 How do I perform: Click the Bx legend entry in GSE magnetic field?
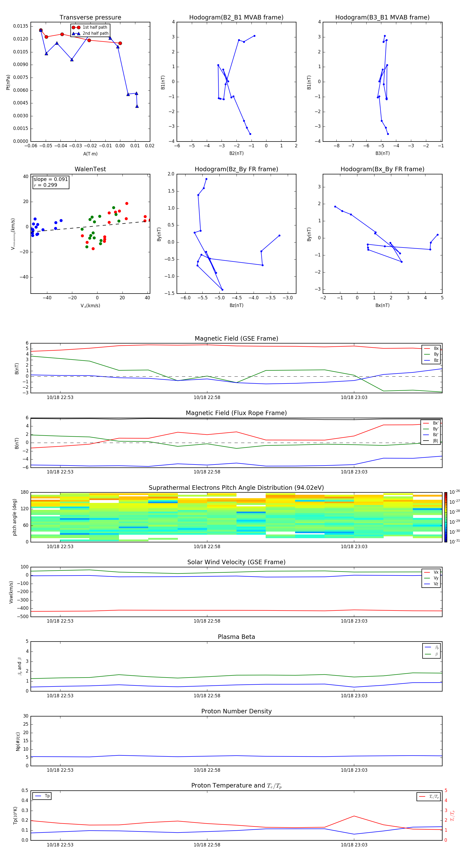pyautogui.click(x=431, y=349)
